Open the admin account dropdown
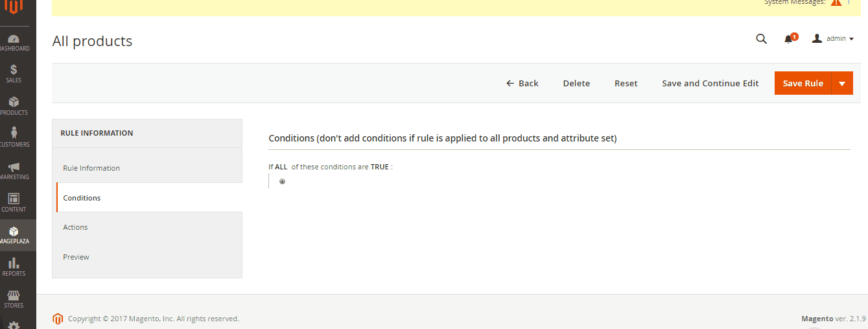The width and height of the screenshot is (868, 329). coord(833,39)
